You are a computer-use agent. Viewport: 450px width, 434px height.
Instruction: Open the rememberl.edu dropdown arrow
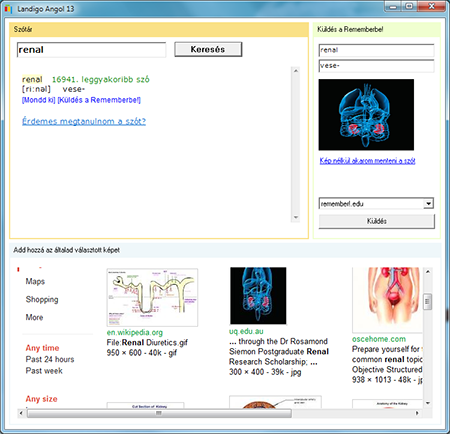tap(429, 203)
